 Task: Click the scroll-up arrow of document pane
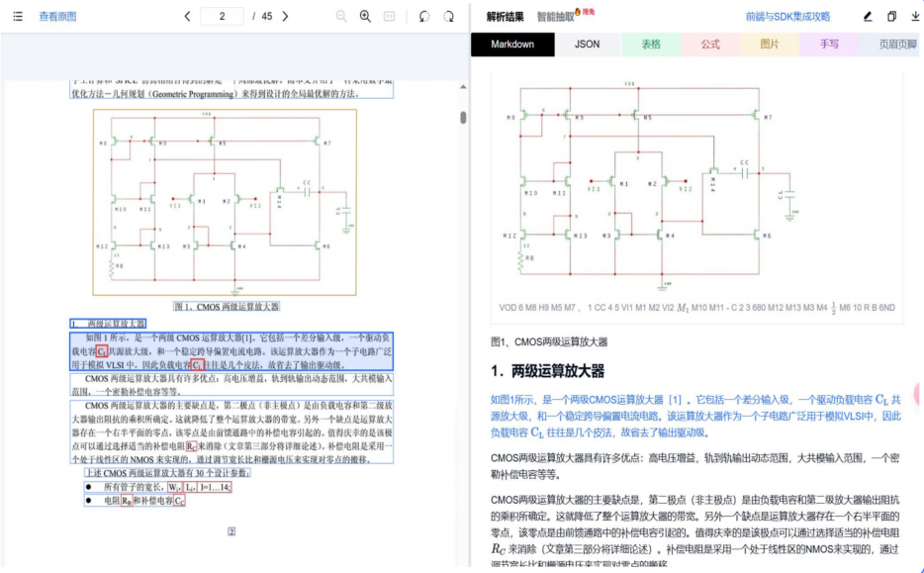(463, 87)
